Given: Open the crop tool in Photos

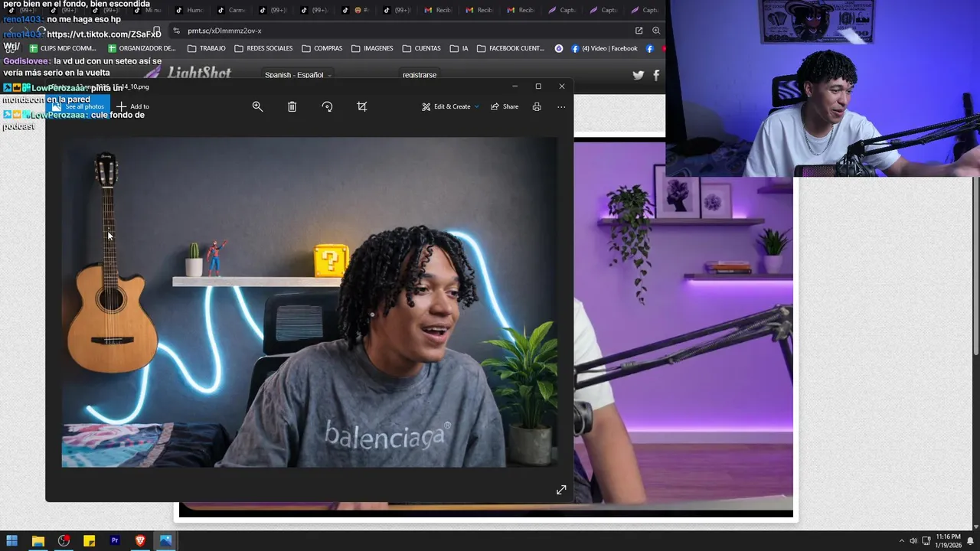Looking at the screenshot, I should point(362,106).
